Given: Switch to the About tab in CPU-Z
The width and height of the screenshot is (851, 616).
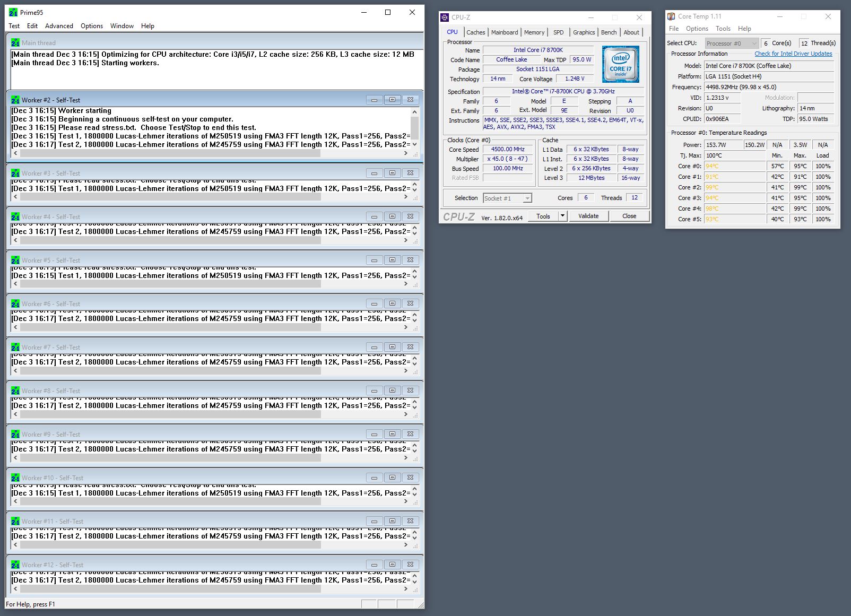Looking at the screenshot, I should (631, 32).
